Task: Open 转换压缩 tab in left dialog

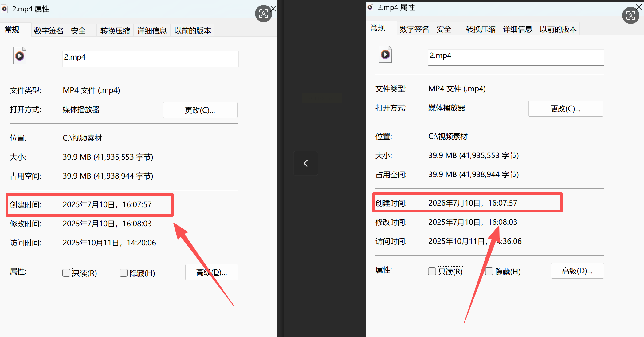Action: (x=115, y=31)
